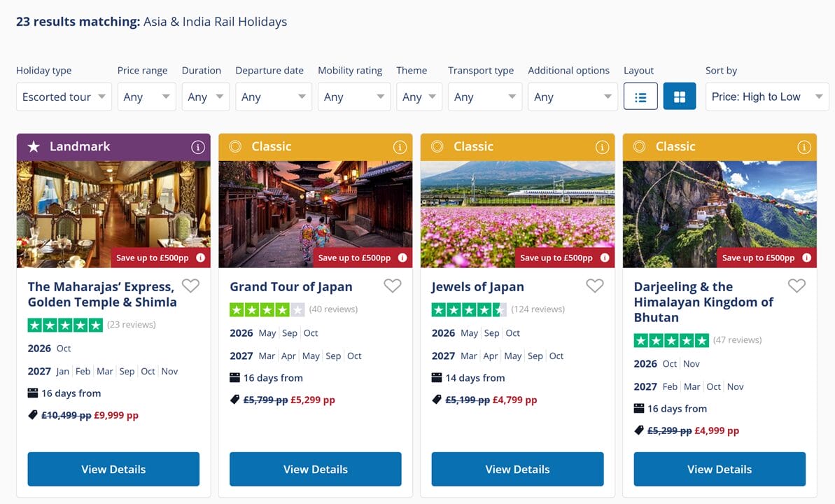Click heart icon on Darjeeling Bhutan tour

tap(797, 286)
